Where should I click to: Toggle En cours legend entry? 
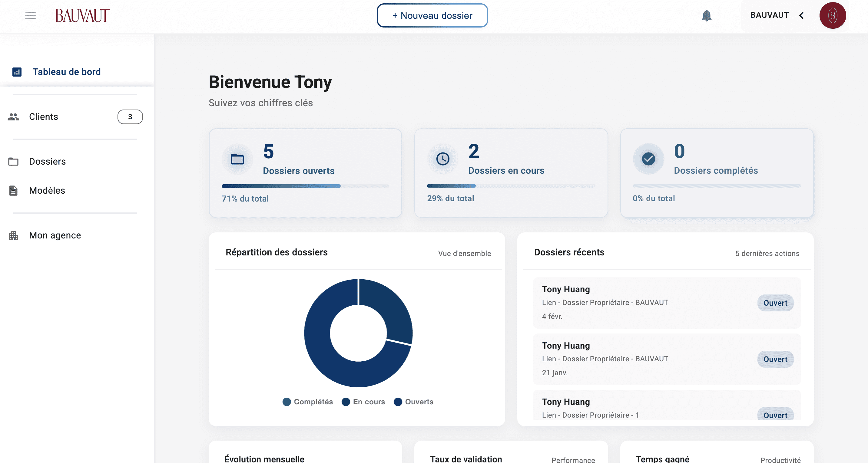[363, 402]
